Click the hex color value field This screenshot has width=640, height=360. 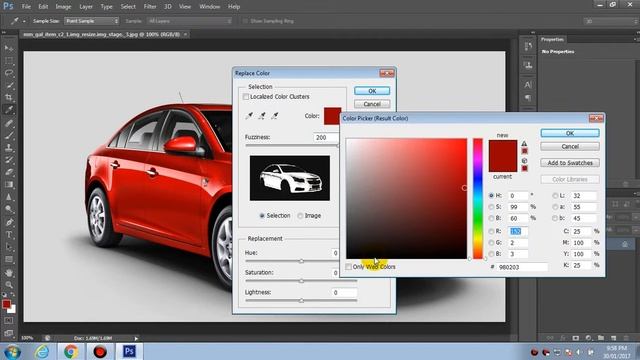522,267
